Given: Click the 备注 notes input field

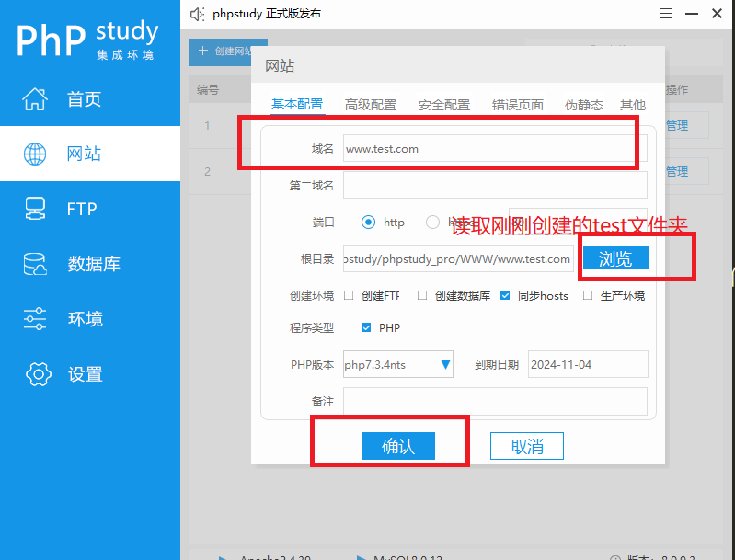Looking at the screenshot, I should (x=495, y=401).
